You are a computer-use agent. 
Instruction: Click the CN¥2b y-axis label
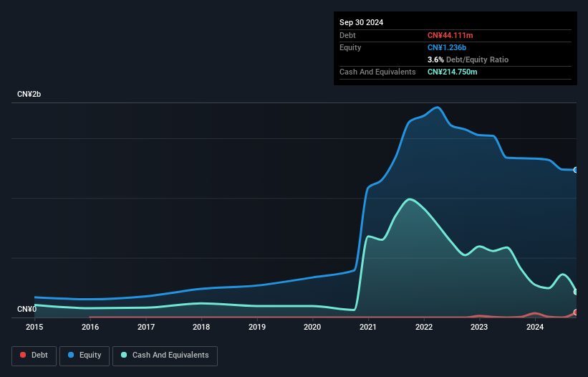pyautogui.click(x=29, y=94)
